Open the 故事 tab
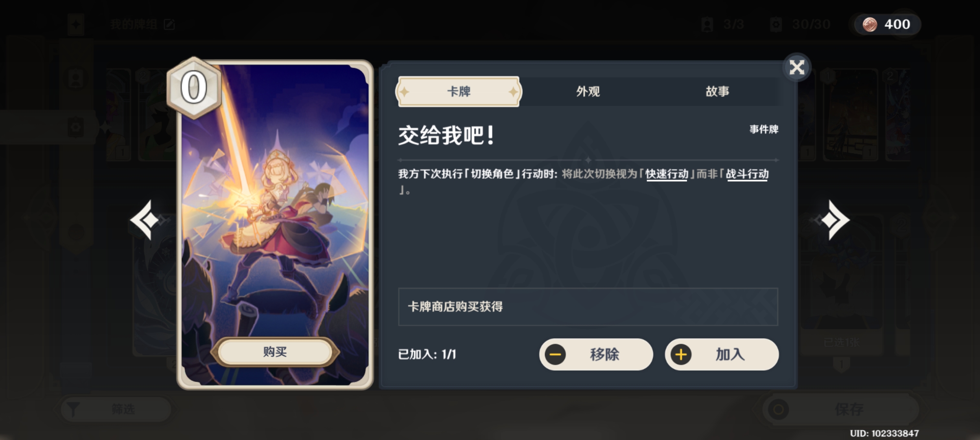980x440 pixels. (x=717, y=92)
